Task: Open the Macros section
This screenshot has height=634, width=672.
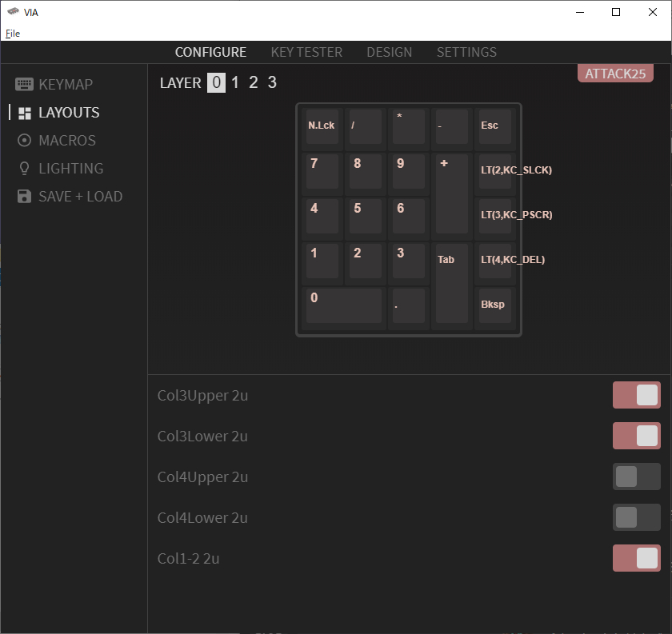Action: pos(56,141)
